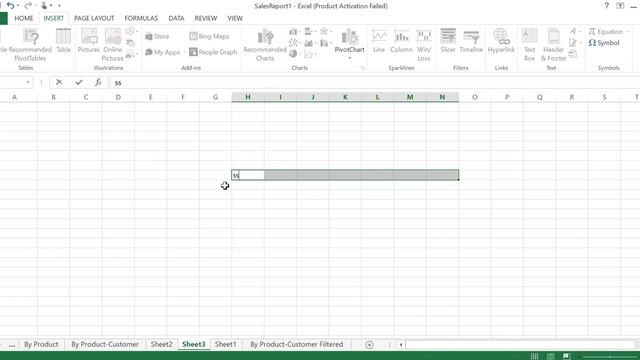Add a new sheet with plus button
The height and width of the screenshot is (360, 640).
369,345
